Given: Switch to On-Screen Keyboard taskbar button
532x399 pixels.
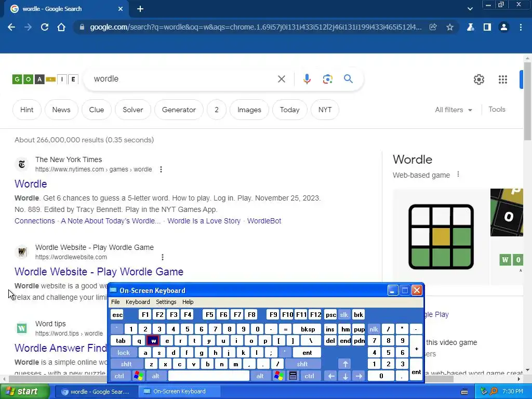Looking at the screenshot, I should pyautogui.click(x=180, y=392).
